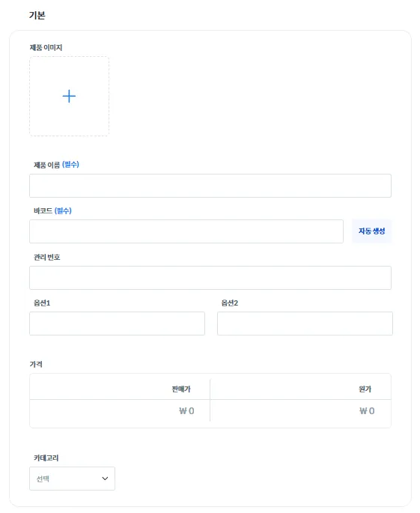Click the 기본 section heading
Screen dimensions: 420x513
point(37,15)
